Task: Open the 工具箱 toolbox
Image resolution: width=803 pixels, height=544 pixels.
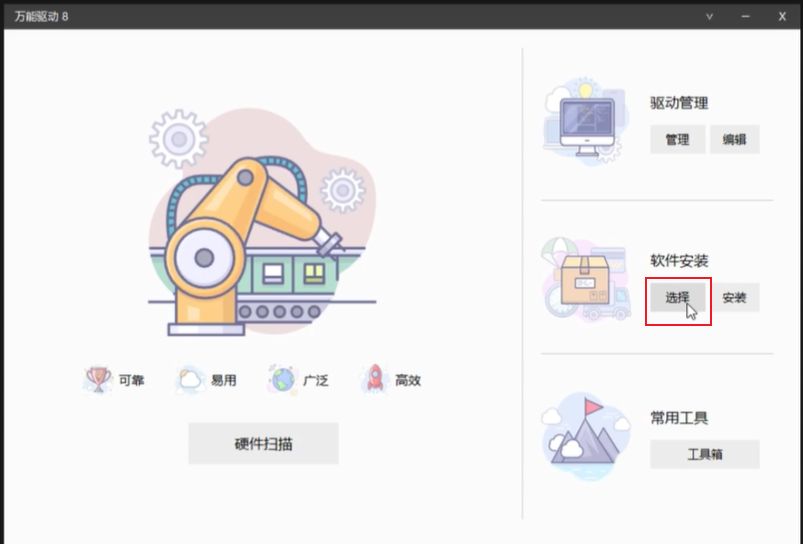Action: tap(704, 454)
